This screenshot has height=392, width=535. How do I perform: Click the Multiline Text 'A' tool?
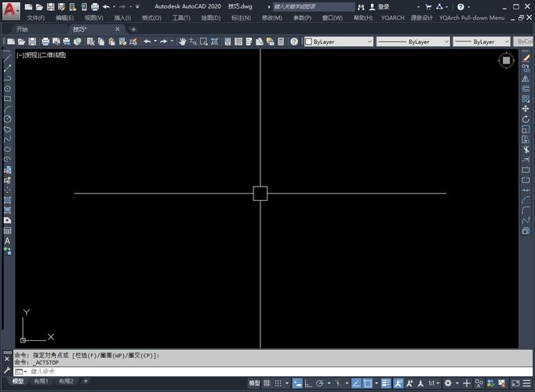pos(7,241)
